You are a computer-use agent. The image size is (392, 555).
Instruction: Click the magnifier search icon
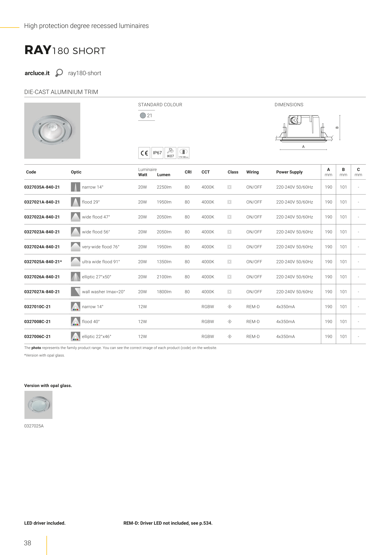tap(59, 73)
